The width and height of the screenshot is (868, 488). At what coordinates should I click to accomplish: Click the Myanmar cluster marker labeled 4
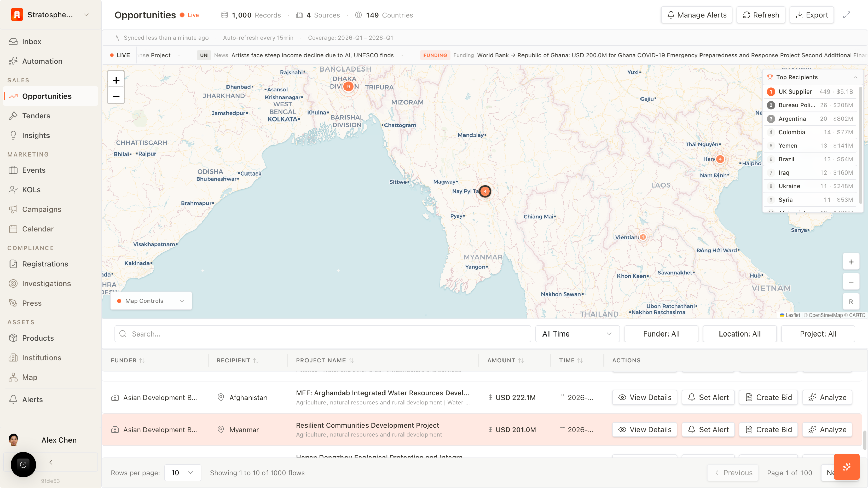tap(485, 191)
